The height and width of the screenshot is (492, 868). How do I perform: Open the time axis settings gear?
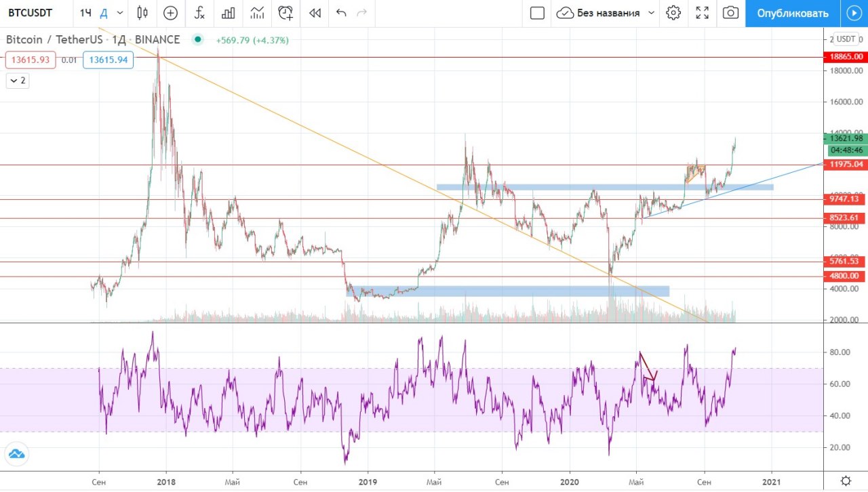coord(846,481)
